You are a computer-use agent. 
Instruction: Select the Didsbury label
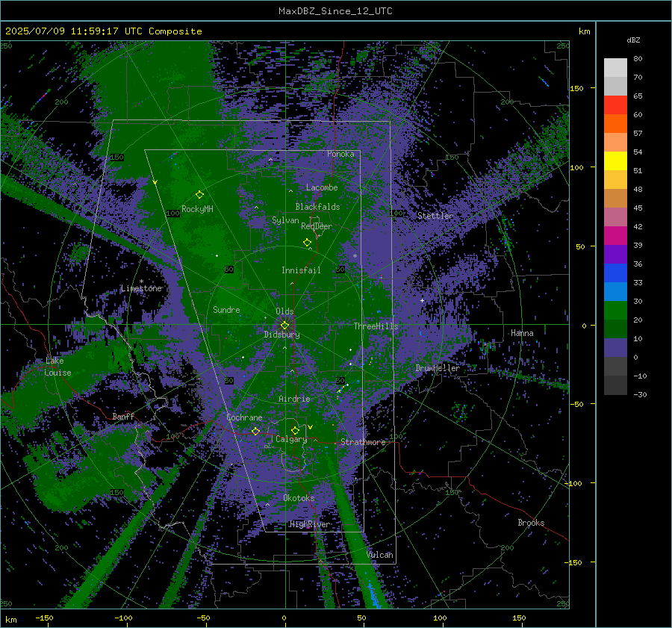coord(281,335)
